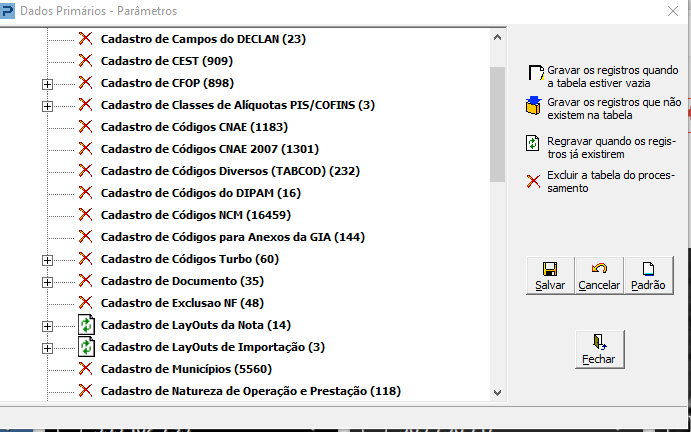Click the application P icon in title bar

coord(7,11)
